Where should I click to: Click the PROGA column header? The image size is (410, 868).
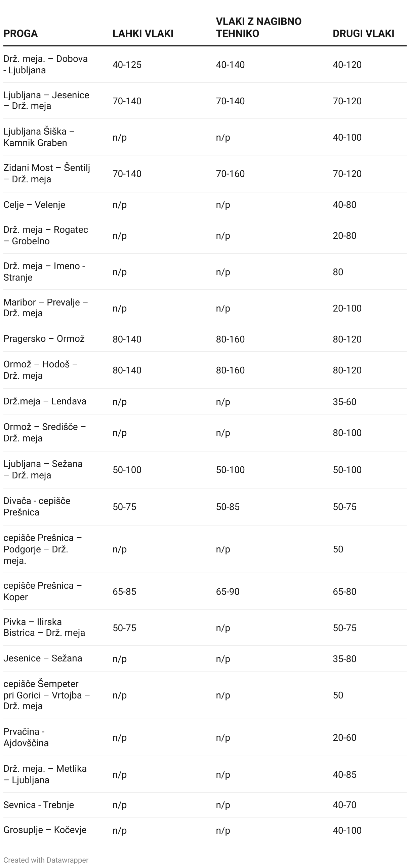point(20,33)
